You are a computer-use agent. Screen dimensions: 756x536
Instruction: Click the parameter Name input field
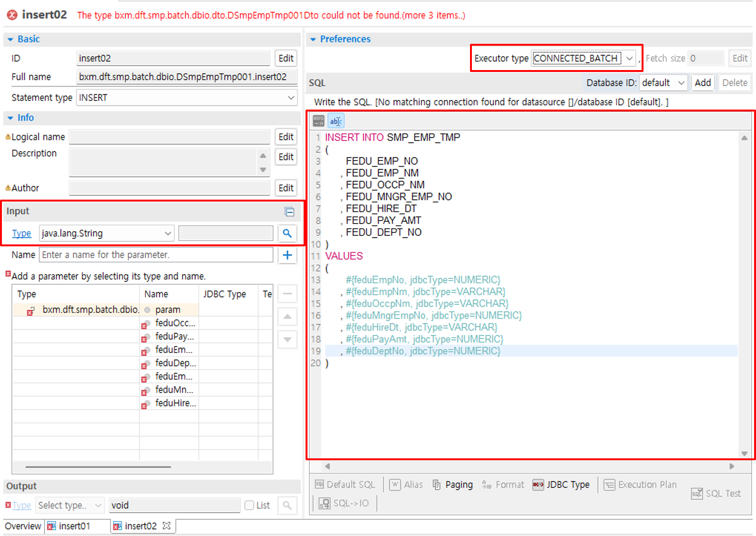click(x=156, y=255)
